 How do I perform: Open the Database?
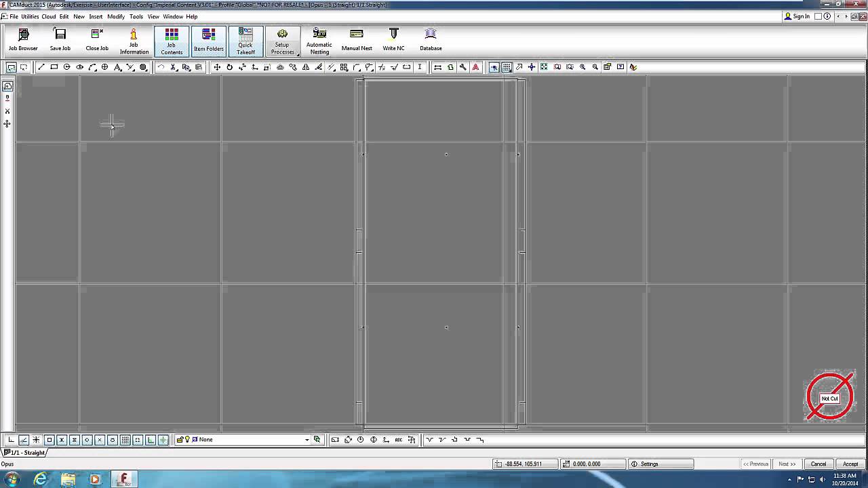click(x=431, y=41)
